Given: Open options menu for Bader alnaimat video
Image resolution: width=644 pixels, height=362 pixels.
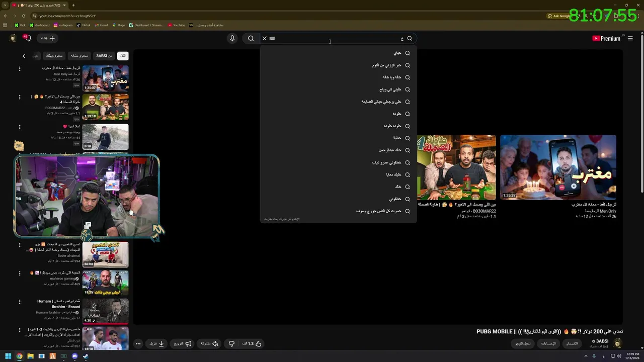Looking at the screenshot, I should 20,245.
